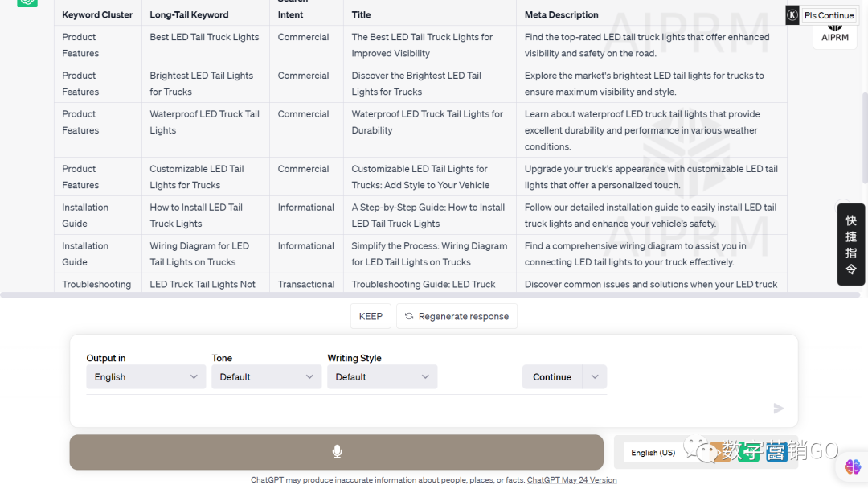Open the black 快捷指令 shortcut panel
Screen dimensions: 868x489
(x=851, y=244)
